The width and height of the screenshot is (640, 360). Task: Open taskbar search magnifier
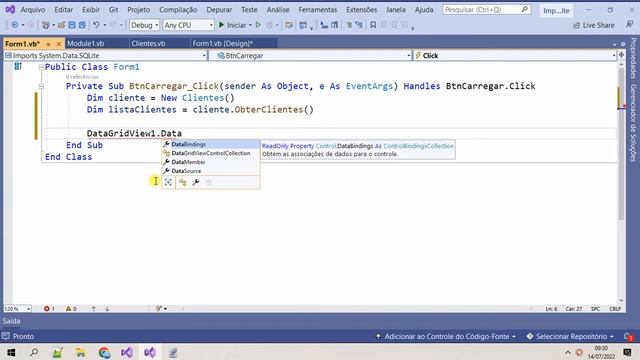click(34, 352)
